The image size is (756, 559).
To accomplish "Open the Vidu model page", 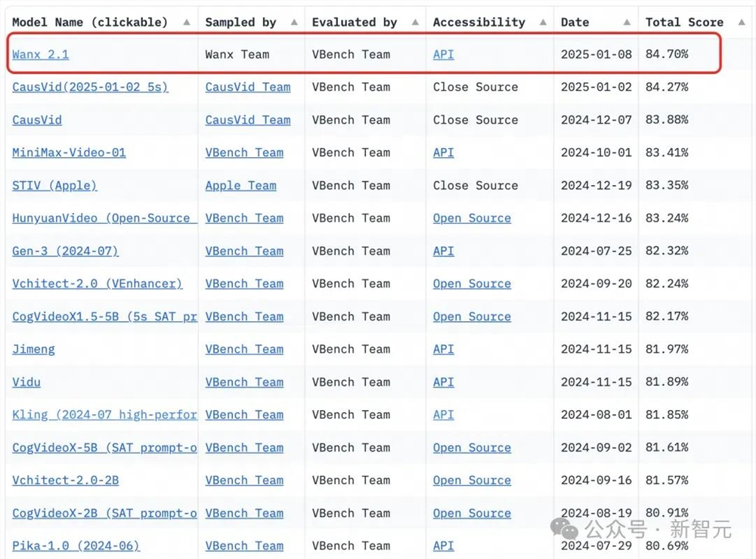I will [26, 382].
